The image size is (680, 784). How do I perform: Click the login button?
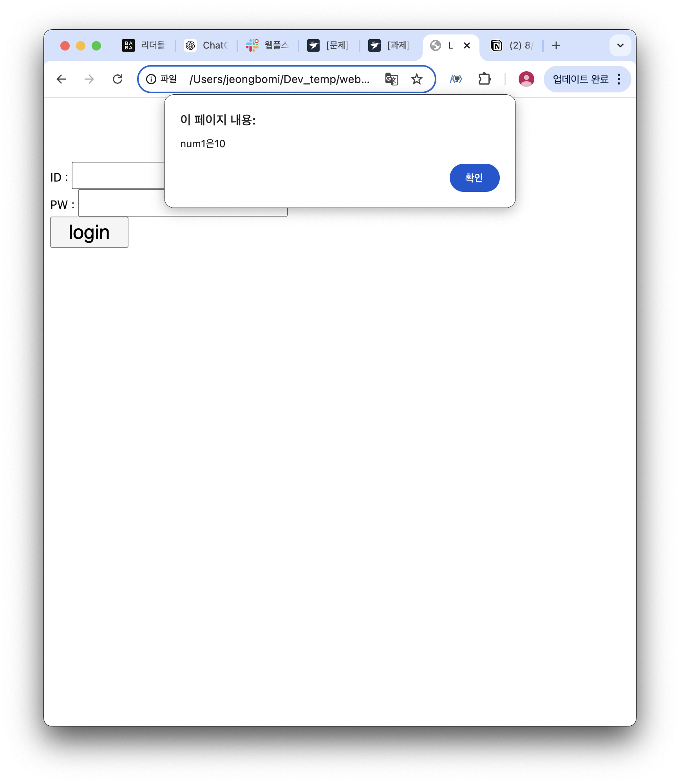[89, 232]
